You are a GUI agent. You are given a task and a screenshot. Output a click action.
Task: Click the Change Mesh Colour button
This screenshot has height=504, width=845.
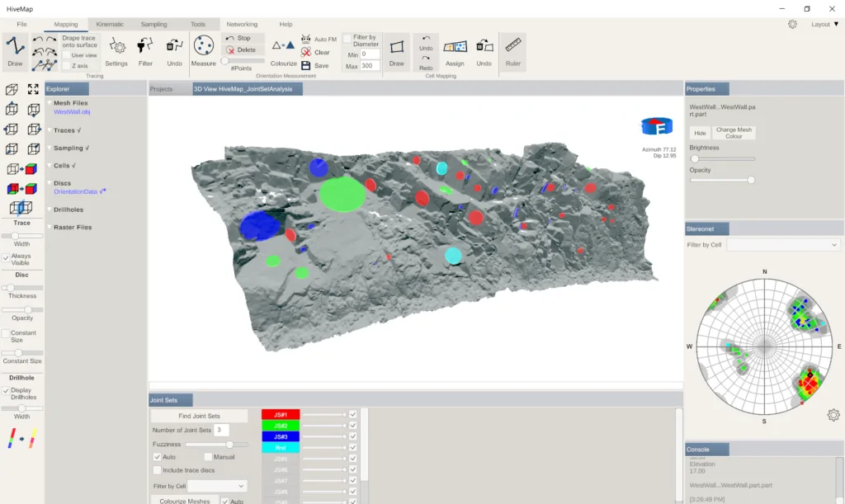[734, 133]
